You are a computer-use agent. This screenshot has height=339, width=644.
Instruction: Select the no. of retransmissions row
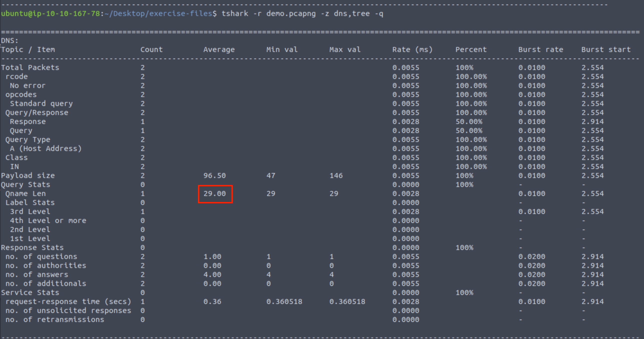[54, 319]
